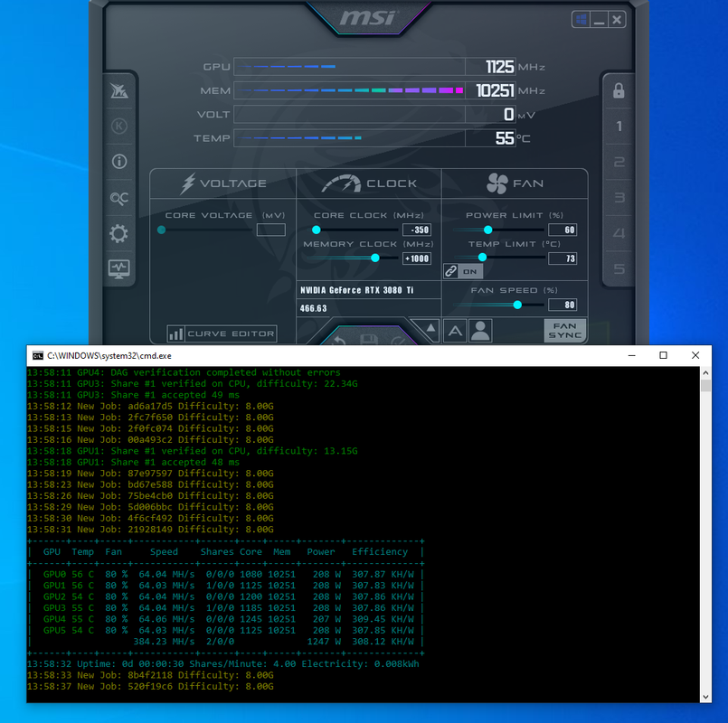Click the GPU 1125 MHz readout
Viewport: 728px width, 723px height.
(500, 67)
